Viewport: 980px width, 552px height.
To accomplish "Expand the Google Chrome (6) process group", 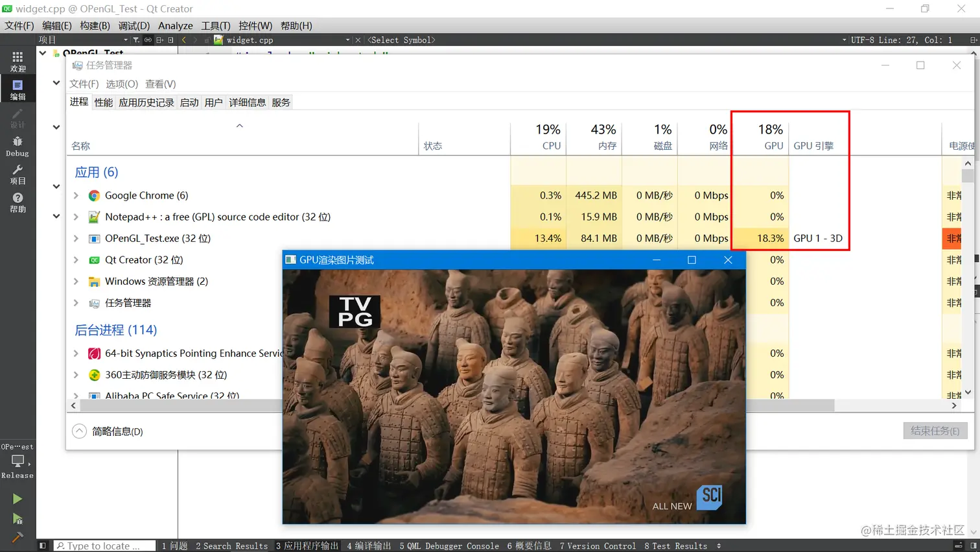I will [76, 195].
